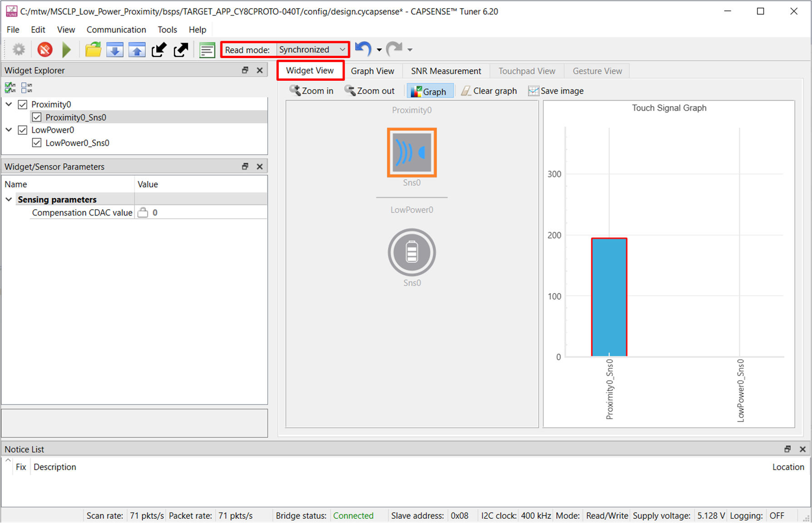Toggle the Proximity0 widget checkbox
Screen dimensions: 812x523
[x=23, y=104]
